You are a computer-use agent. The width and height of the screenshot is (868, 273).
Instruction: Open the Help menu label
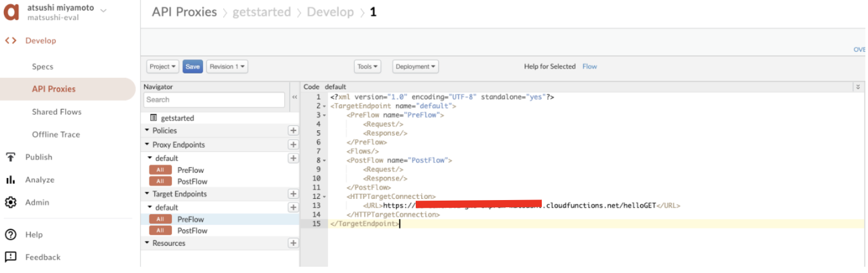pos(34,234)
